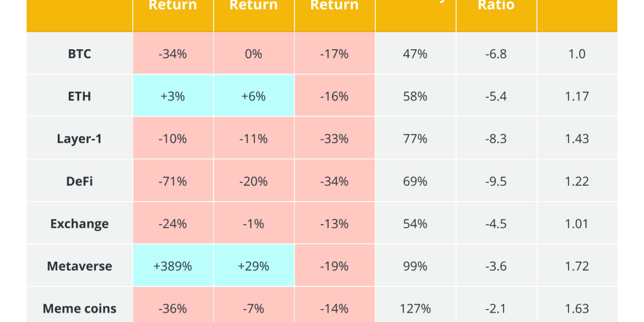Viewport: 644px width, 322px height.
Task: Select the DeFi -71% cell
Action: click(x=173, y=181)
